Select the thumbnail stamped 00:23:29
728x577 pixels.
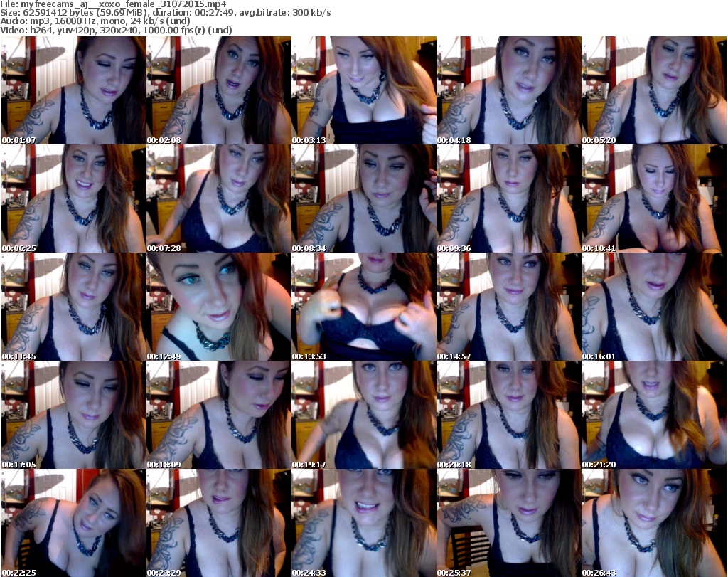point(219,523)
